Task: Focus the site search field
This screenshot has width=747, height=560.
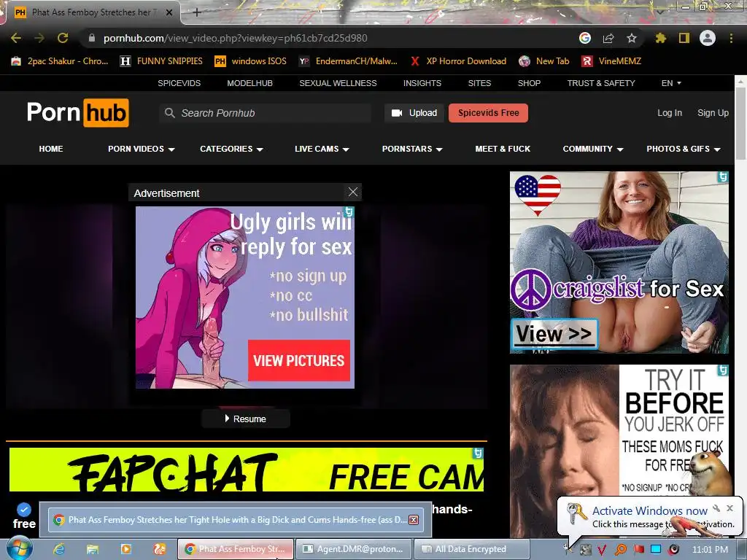Action: coord(266,113)
